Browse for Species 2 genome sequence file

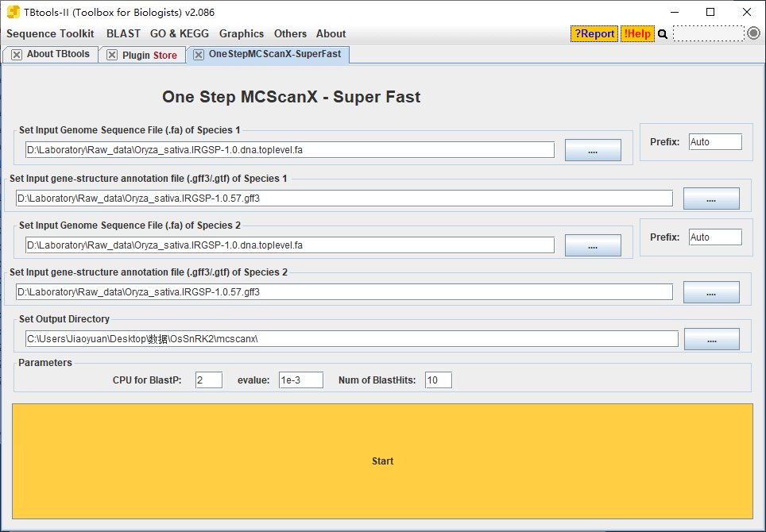click(593, 245)
